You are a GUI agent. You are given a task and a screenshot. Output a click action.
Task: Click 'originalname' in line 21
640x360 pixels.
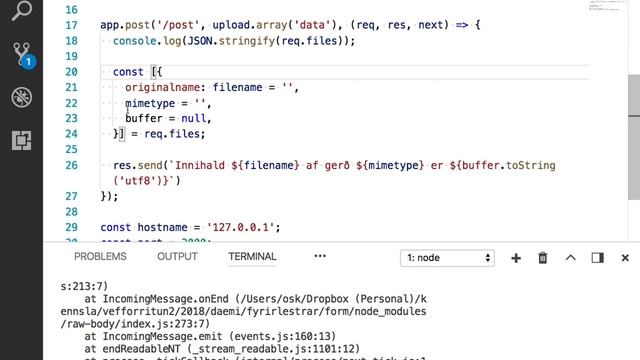pyautogui.click(x=162, y=87)
